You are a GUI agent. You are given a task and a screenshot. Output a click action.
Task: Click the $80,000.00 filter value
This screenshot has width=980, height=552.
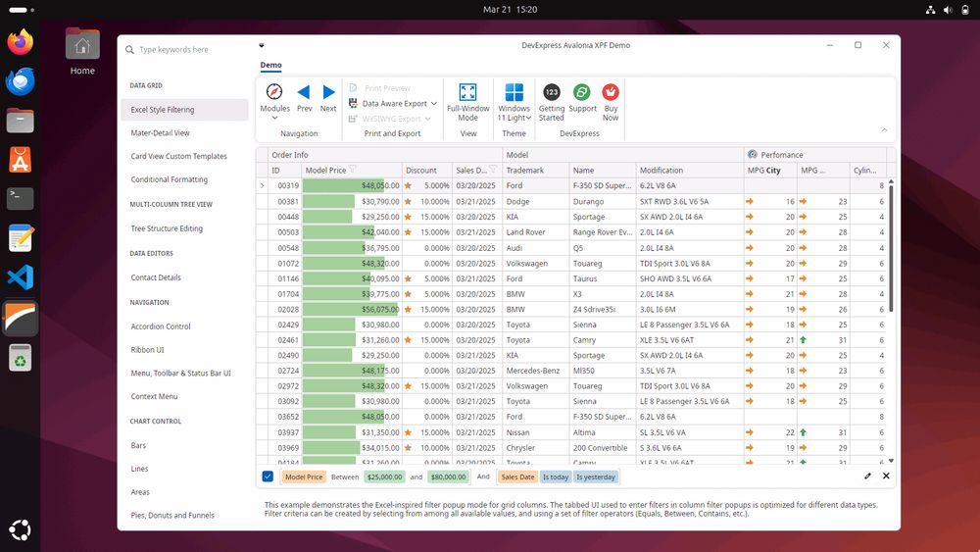(x=448, y=477)
